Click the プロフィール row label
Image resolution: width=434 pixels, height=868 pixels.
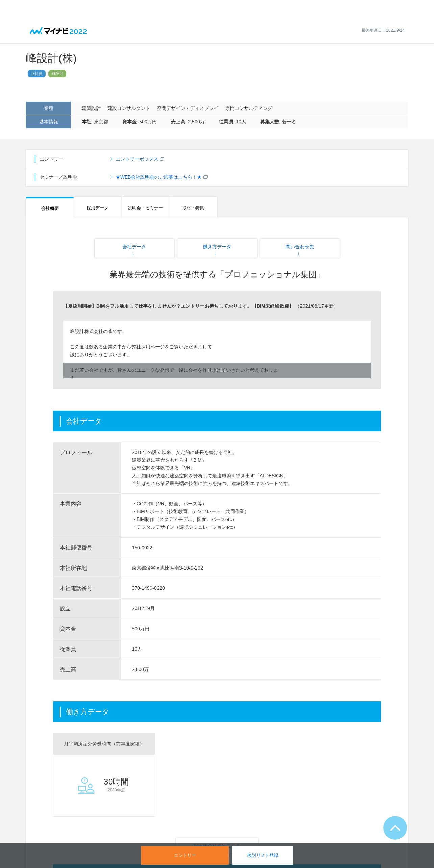point(76,453)
